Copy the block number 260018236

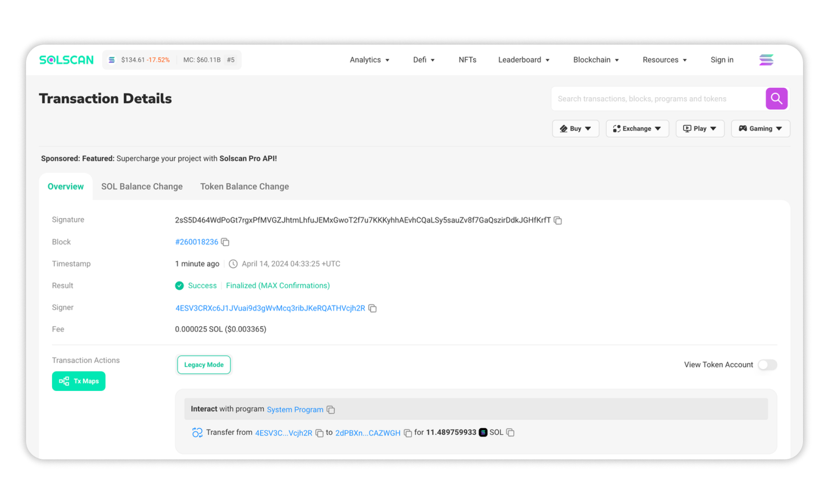coord(225,242)
